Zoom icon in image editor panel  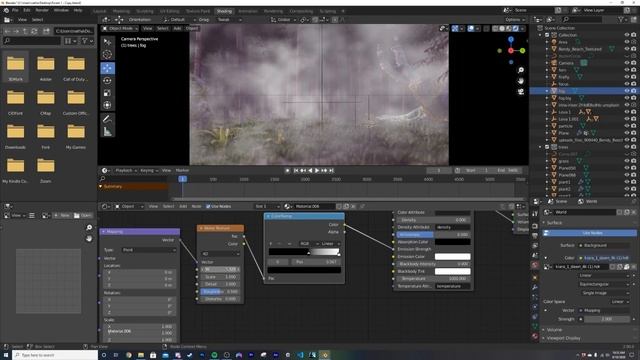click(89, 228)
